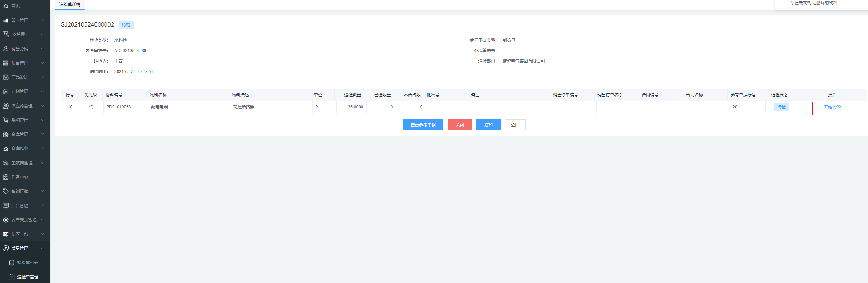Screen dimensions: 868x283
Task: Click the home icon in sidebar
Action: (x=6, y=6)
